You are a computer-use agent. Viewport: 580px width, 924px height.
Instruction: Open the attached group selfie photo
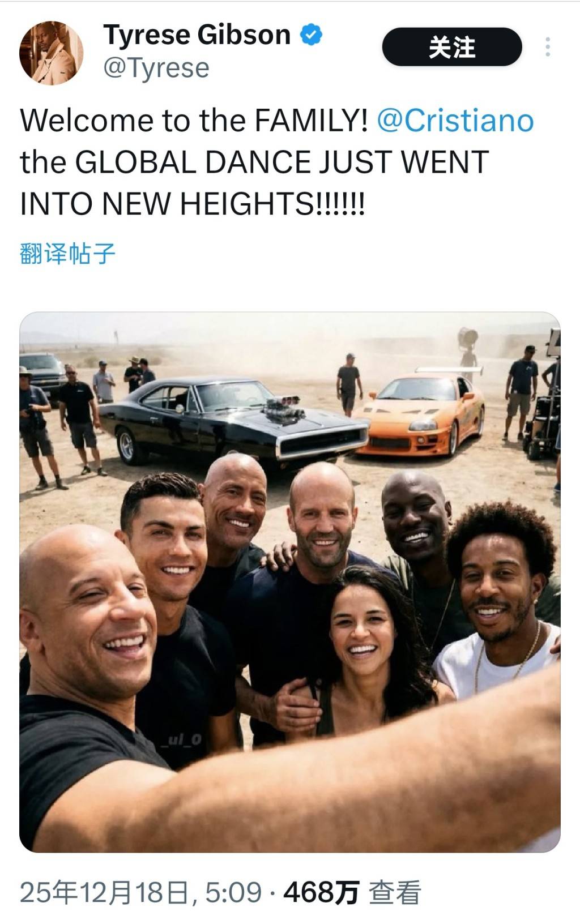pyautogui.click(x=290, y=582)
